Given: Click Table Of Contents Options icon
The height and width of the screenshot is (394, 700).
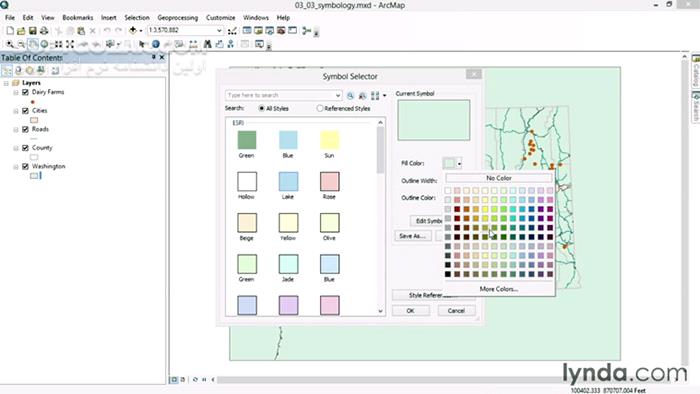Looking at the screenshot, I should tap(55, 71).
